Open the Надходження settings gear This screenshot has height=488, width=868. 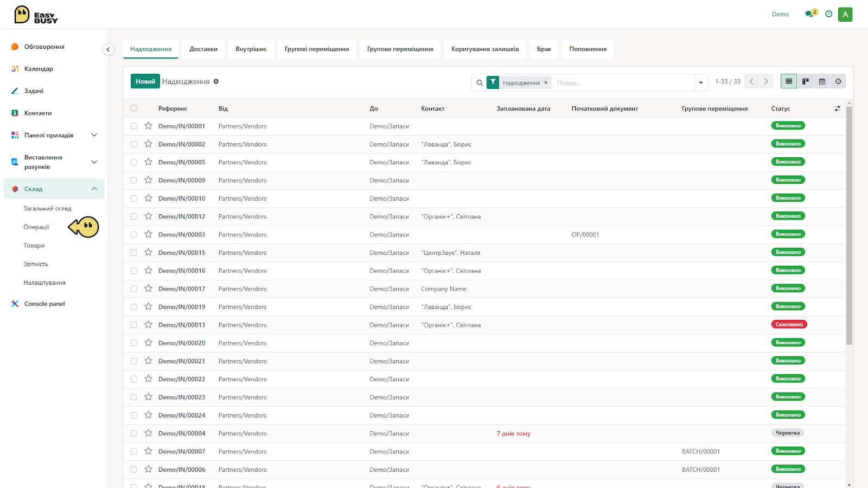pos(216,81)
